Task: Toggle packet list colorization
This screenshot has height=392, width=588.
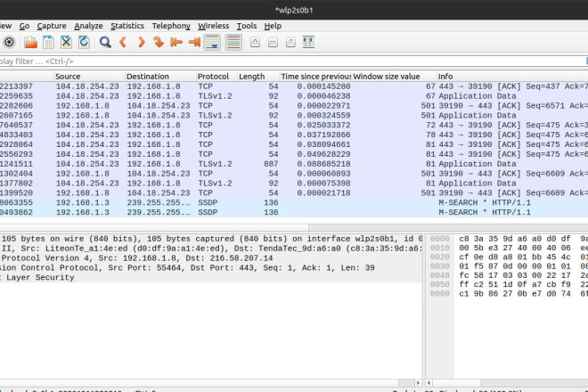Action: [x=233, y=42]
